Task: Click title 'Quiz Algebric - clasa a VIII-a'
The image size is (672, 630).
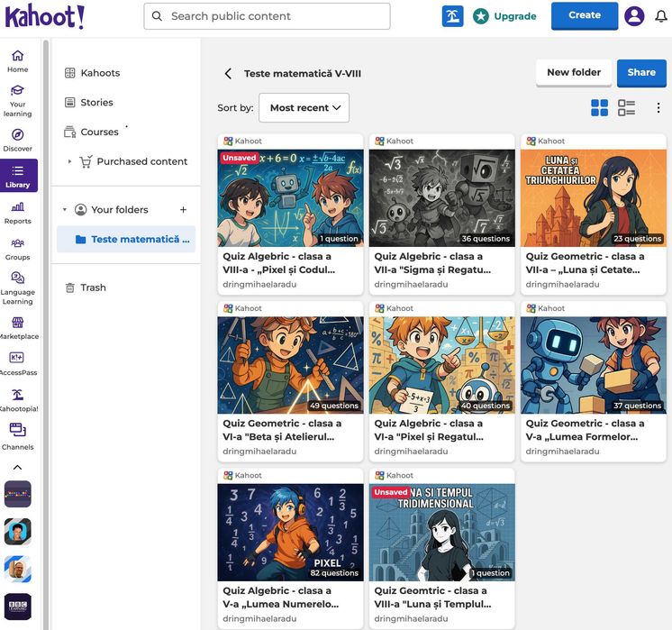Action: point(279,263)
